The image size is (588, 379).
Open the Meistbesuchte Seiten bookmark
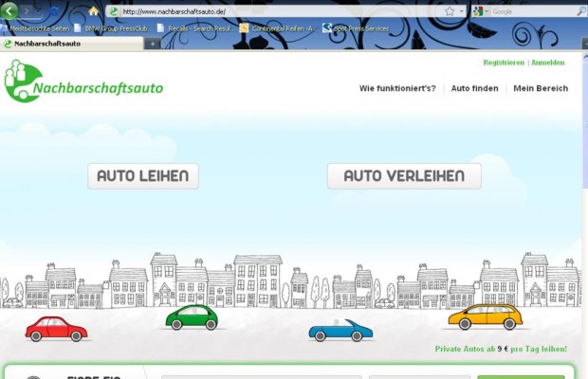pos(35,28)
